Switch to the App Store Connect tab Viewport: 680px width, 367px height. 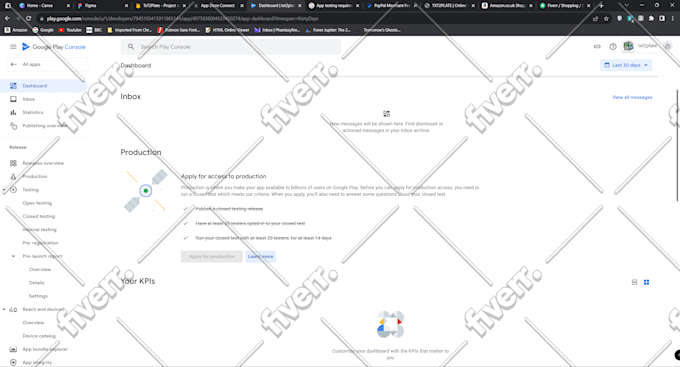(x=217, y=6)
